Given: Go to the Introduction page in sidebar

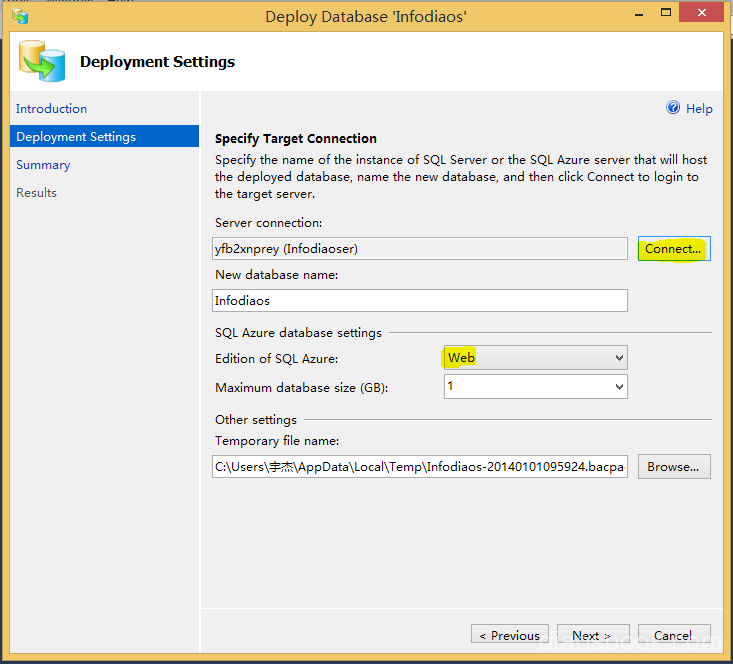Looking at the screenshot, I should tap(51, 109).
